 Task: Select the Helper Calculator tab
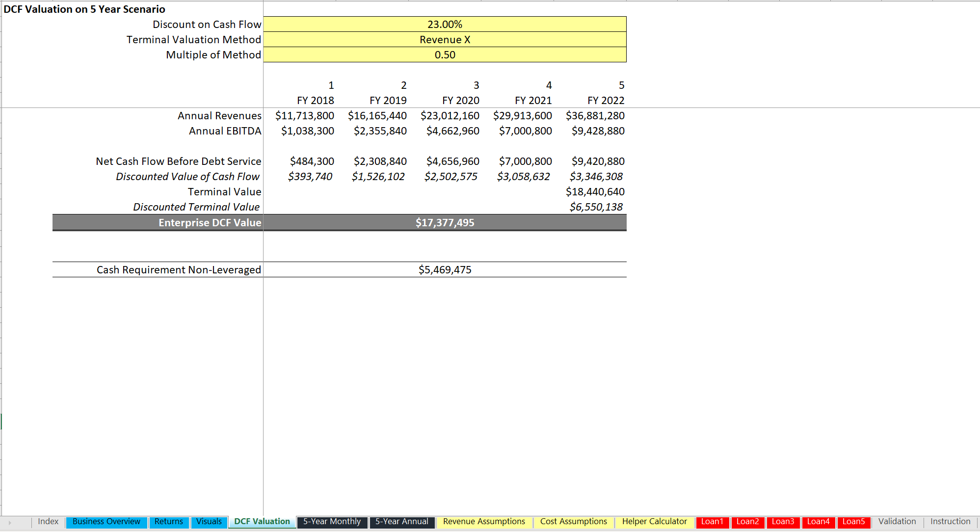tap(655, 522)
